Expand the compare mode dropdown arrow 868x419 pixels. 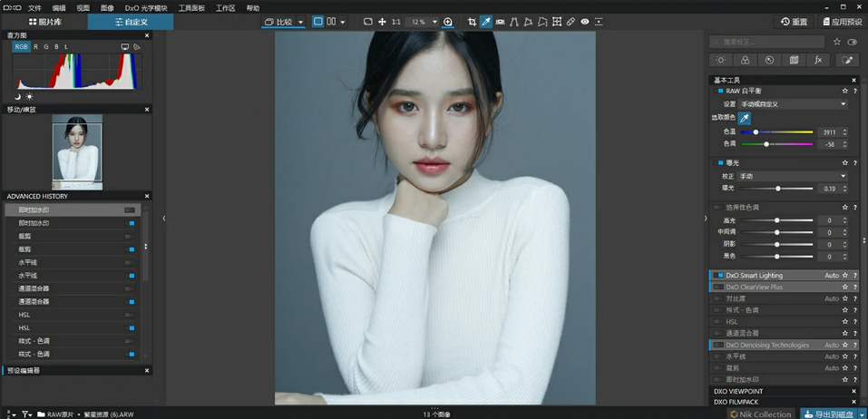[300, 22]
